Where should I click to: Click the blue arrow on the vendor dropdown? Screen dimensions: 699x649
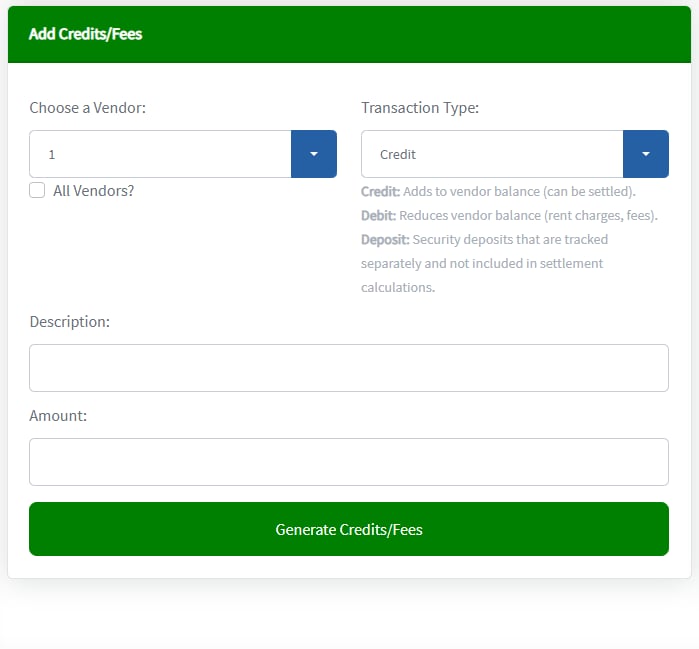pyautogui.click(x=313, y=154)
